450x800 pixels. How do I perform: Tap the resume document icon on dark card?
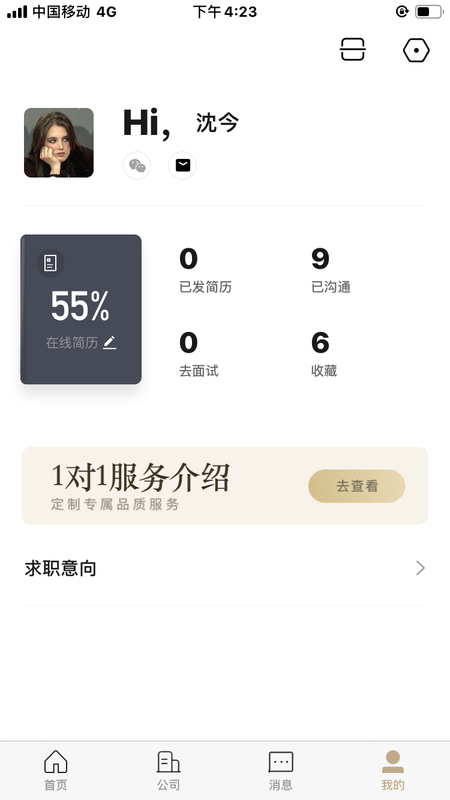50,263
